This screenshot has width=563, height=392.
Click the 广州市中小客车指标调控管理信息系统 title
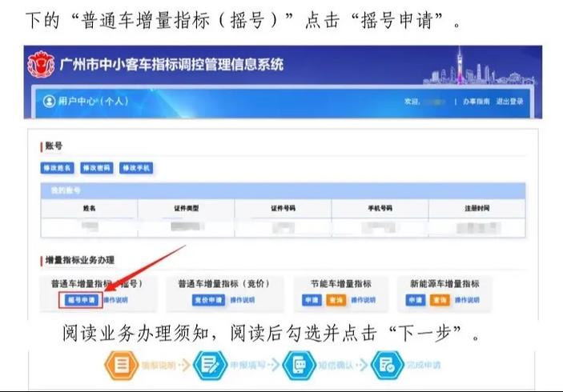point(171,65)
